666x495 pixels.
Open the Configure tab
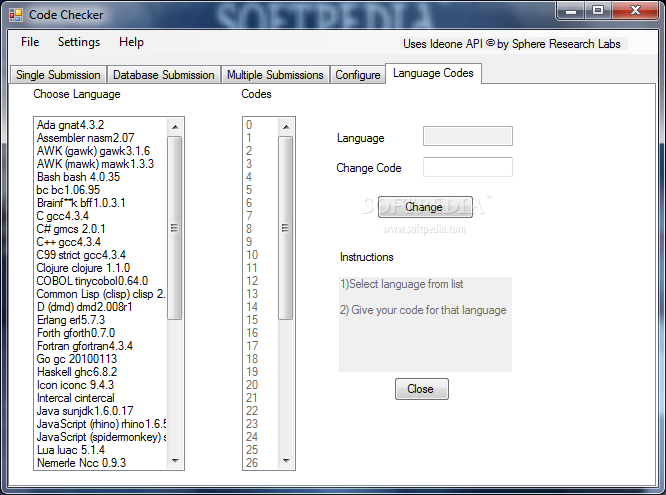click(358, 75)
